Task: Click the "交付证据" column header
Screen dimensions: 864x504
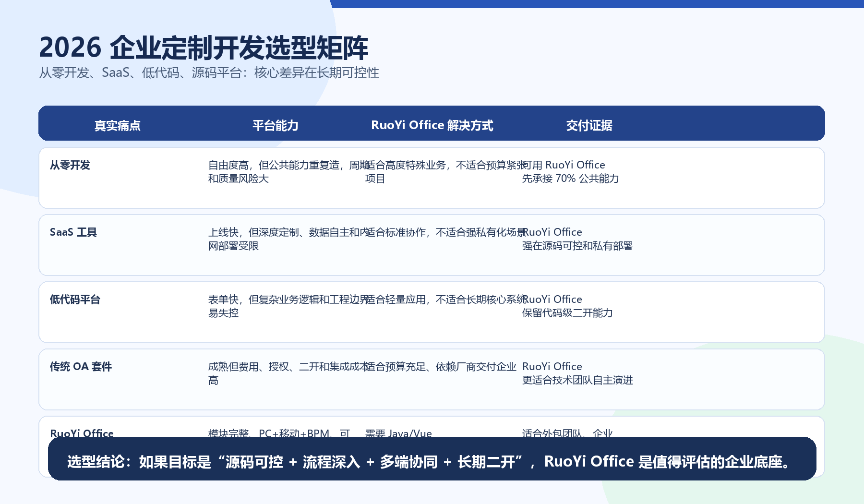Action: click(x=589, y=125)
